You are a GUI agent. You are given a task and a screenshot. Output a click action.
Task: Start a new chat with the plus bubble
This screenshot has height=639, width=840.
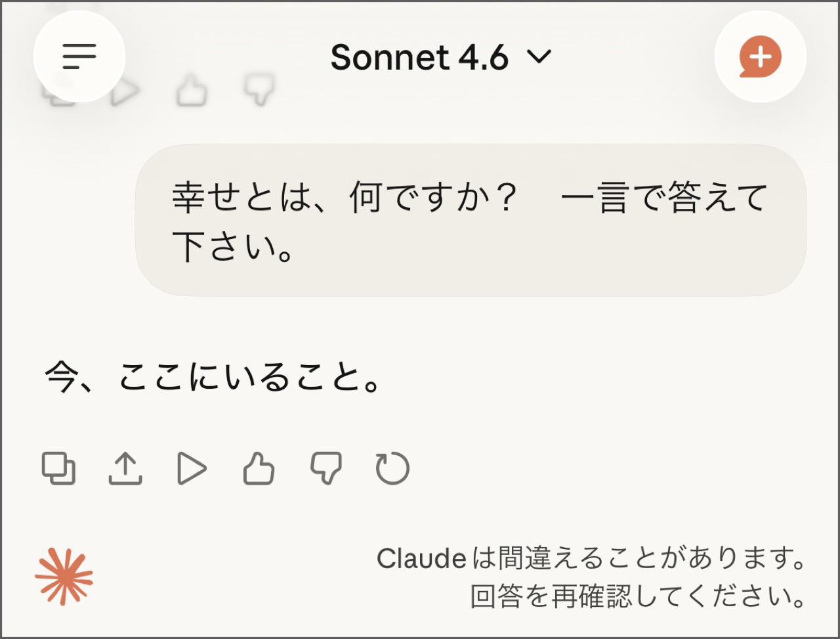760,57
